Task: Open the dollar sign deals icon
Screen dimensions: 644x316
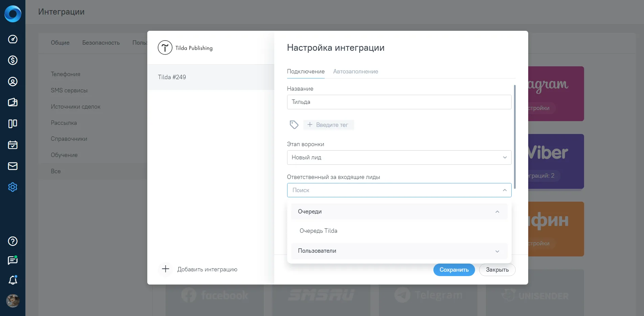Action: pos(13,60)
